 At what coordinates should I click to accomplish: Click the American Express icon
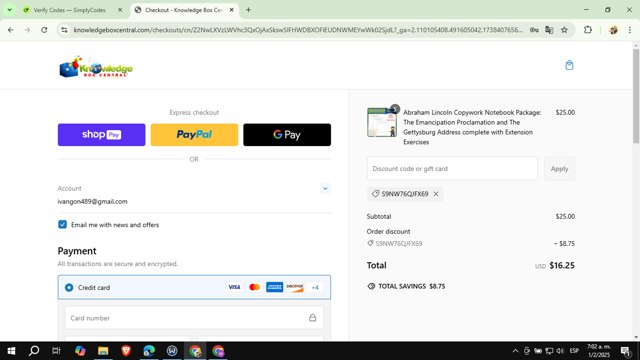coord(275,287)
